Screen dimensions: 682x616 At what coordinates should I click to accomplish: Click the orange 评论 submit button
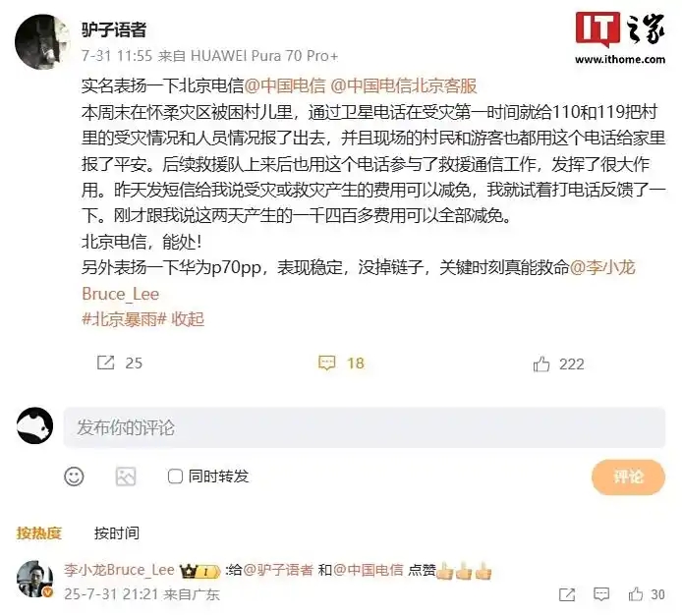pos(628,476)
